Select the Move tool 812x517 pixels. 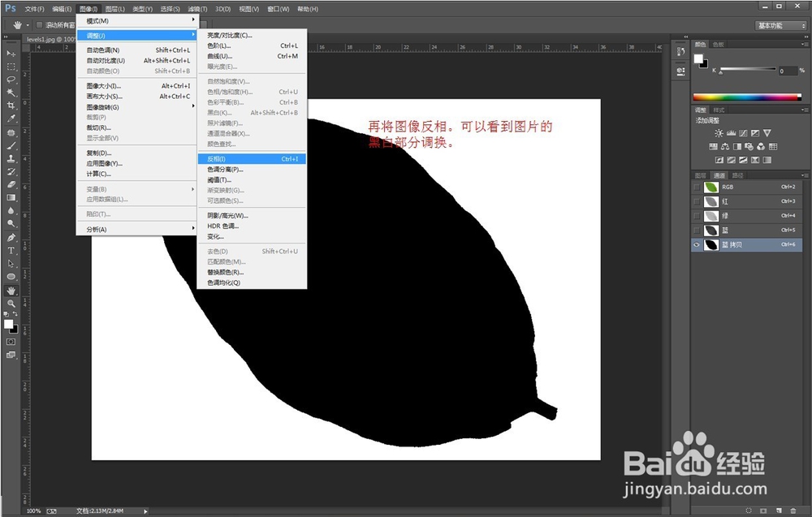coord(11,54)
